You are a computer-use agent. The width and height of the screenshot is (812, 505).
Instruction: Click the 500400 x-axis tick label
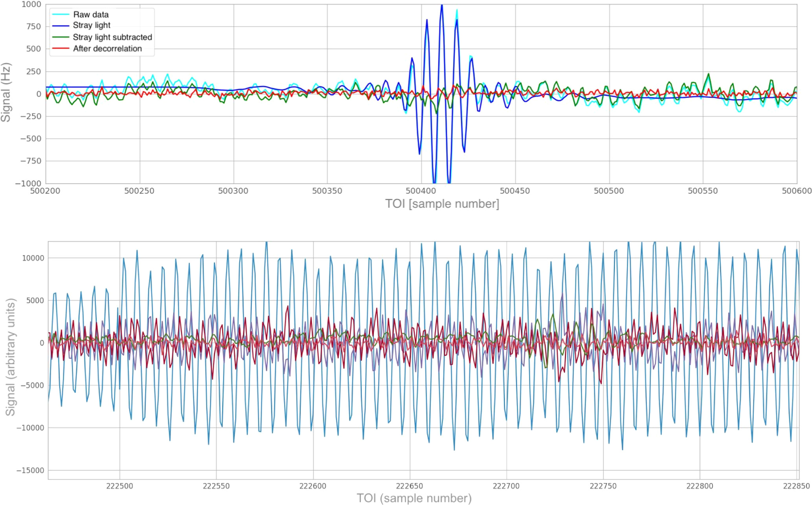point(421,191)
